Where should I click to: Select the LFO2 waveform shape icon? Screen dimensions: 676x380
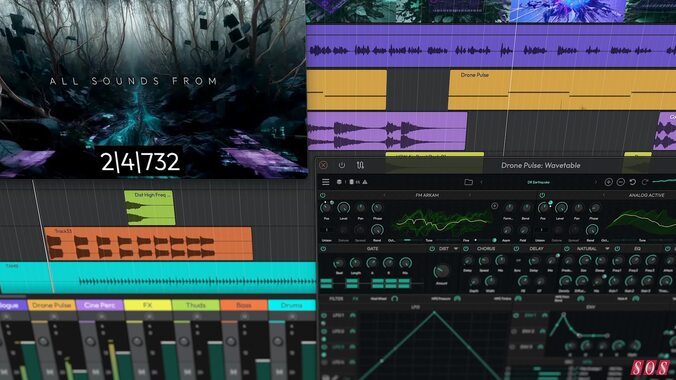[x=353, y=331]
